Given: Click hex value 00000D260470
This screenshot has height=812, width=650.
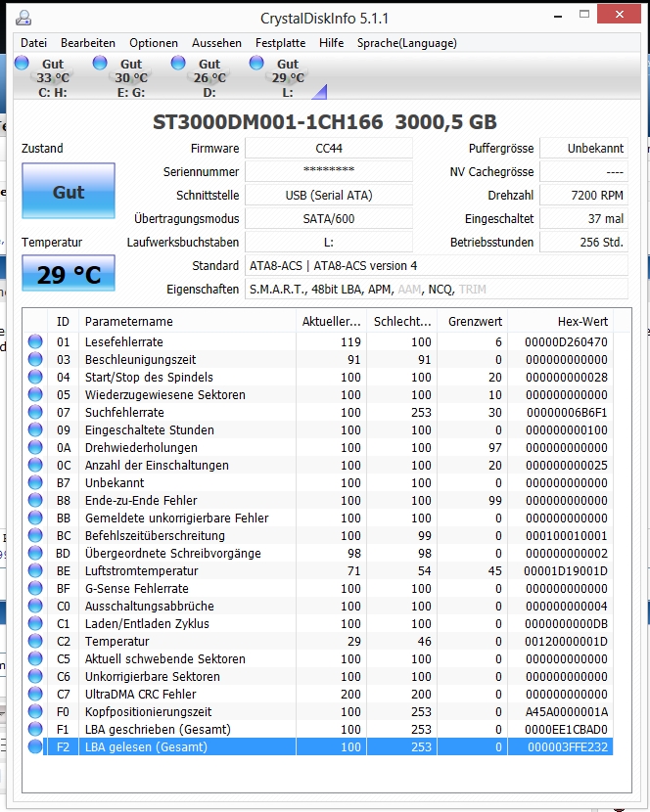Looking at the screenshot, I should 566,341.
